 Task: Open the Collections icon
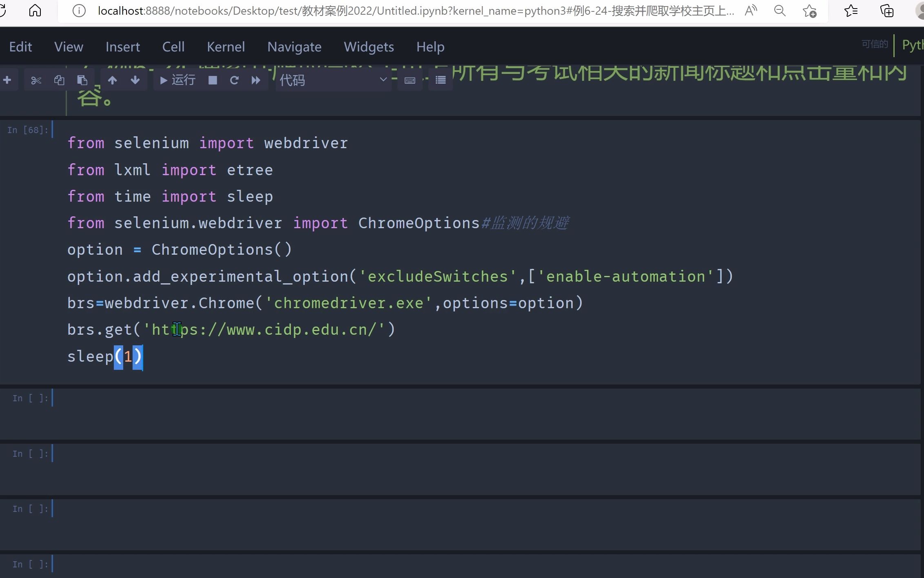point(887,11)
